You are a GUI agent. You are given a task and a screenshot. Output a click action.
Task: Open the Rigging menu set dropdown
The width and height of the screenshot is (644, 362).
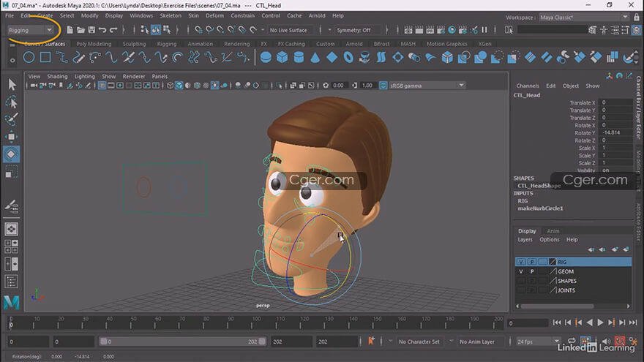point(31,30)
